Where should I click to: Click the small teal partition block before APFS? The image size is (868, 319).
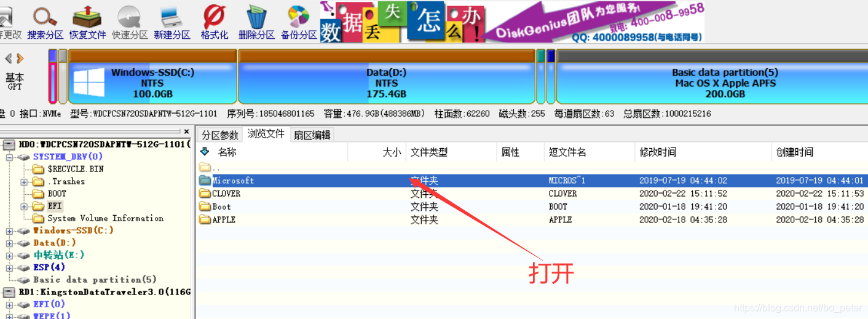coord(540,77)
